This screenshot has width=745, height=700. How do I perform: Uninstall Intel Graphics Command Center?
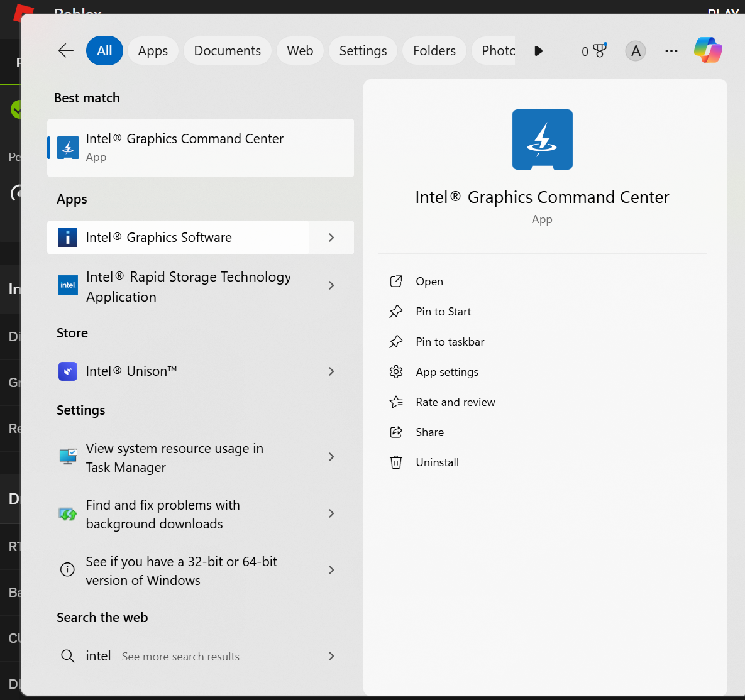pyautogui.click(x=437, y=462)
